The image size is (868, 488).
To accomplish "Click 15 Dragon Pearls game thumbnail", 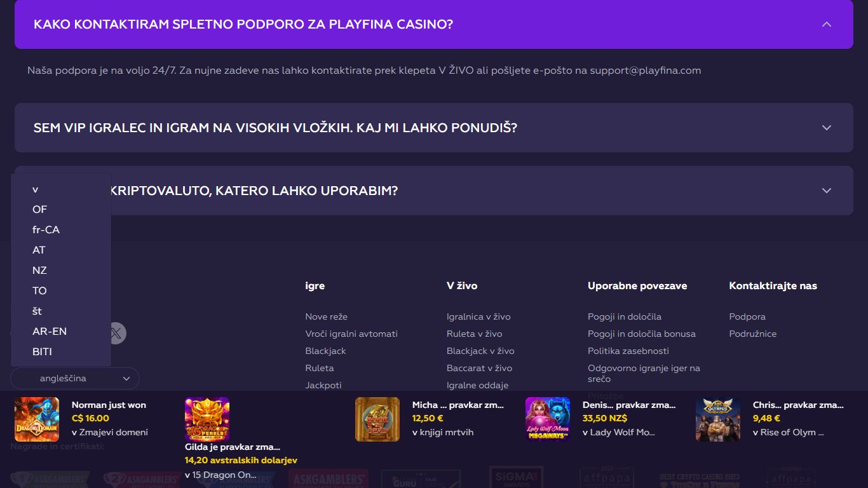I will (207, 419).
